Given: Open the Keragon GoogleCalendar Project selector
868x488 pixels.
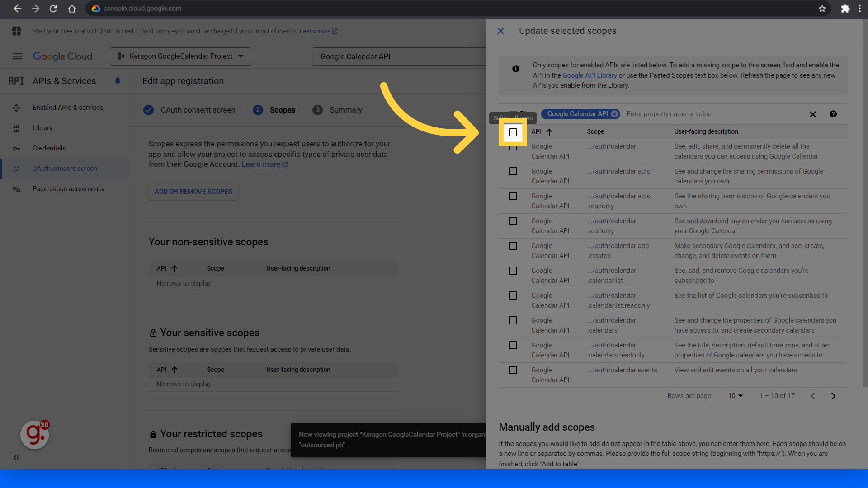Looking at the screenshot, I should point(180,56).
